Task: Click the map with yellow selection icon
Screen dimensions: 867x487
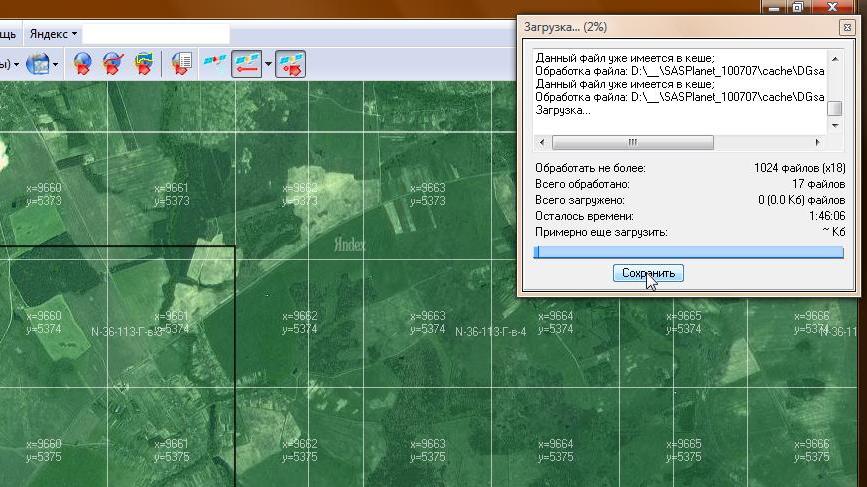Action: point(145,64)
